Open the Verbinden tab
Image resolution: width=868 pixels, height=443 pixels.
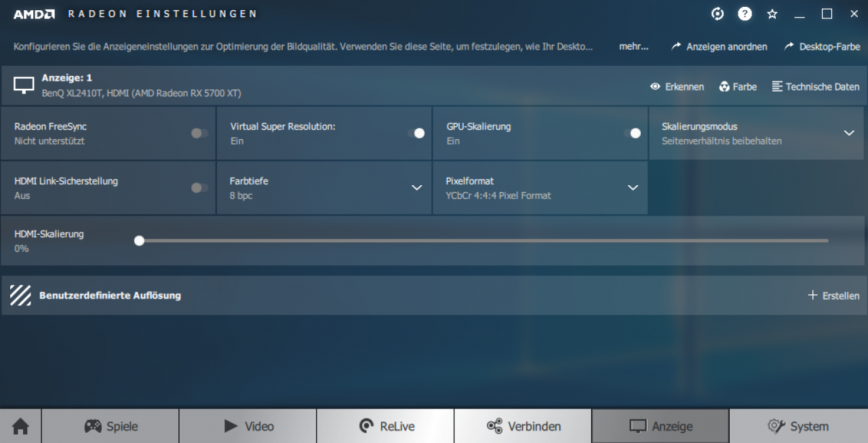point(524,426)
